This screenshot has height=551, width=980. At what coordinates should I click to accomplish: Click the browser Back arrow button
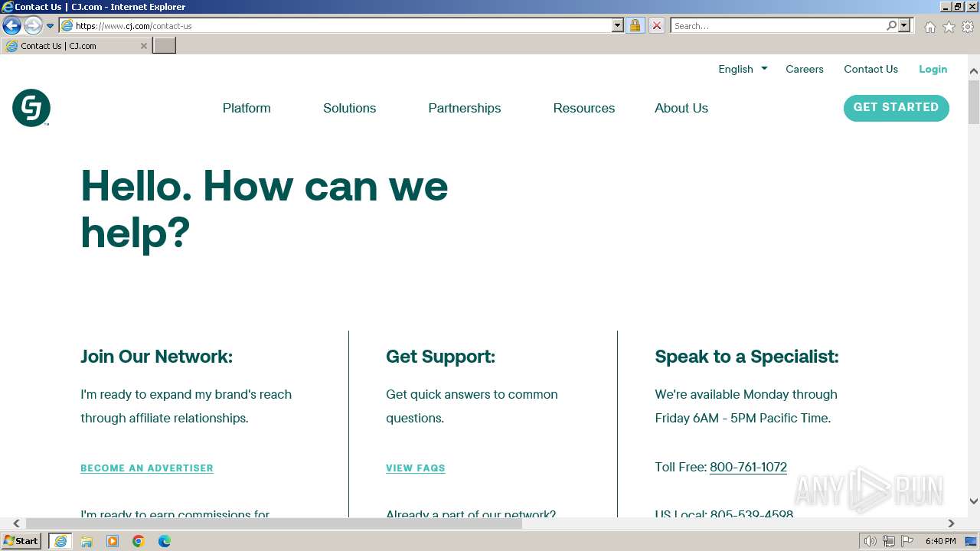pyautogui.click(x=11, y=26)
